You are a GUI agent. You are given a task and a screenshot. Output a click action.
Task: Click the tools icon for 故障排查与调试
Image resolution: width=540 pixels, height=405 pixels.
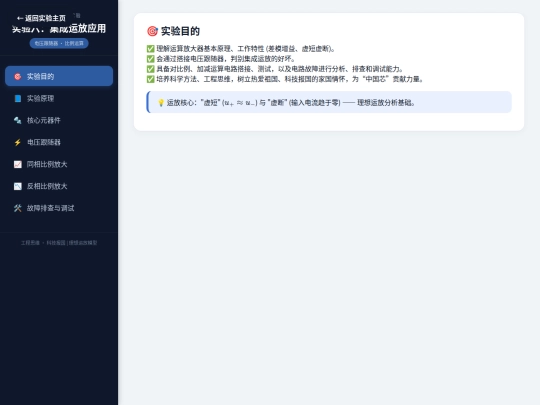(18, 208)
